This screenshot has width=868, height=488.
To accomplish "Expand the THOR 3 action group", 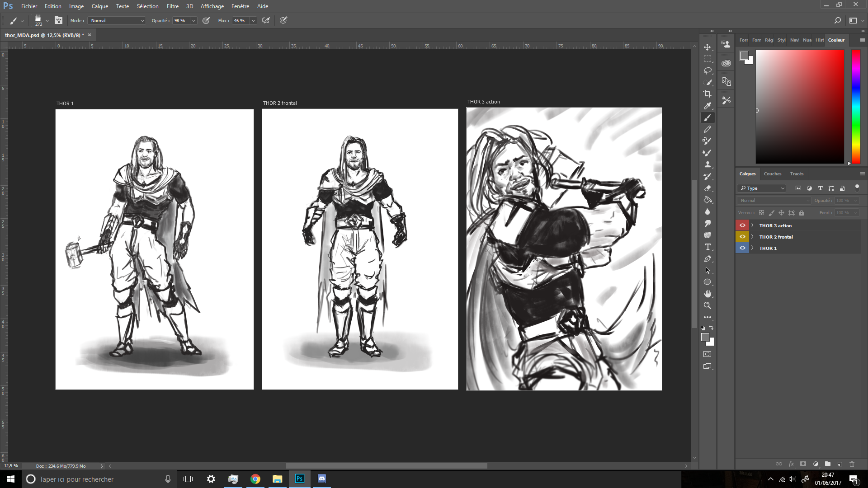I will tap(752, 225).
